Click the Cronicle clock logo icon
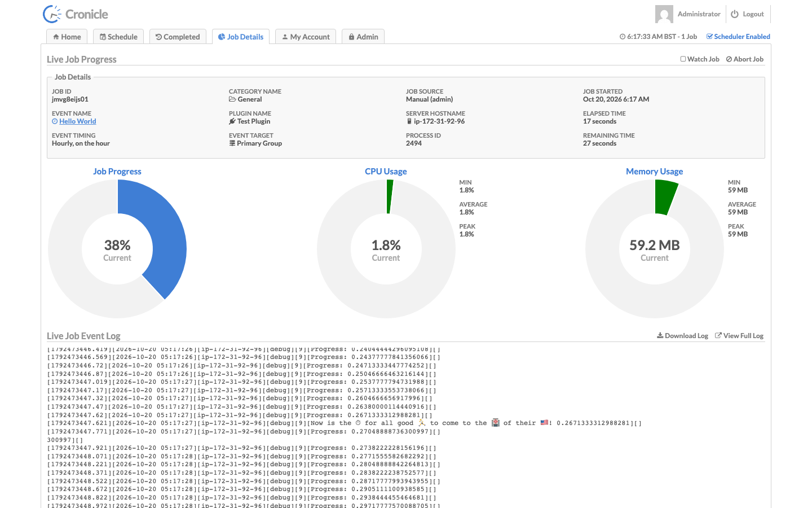 click(52, 14)
